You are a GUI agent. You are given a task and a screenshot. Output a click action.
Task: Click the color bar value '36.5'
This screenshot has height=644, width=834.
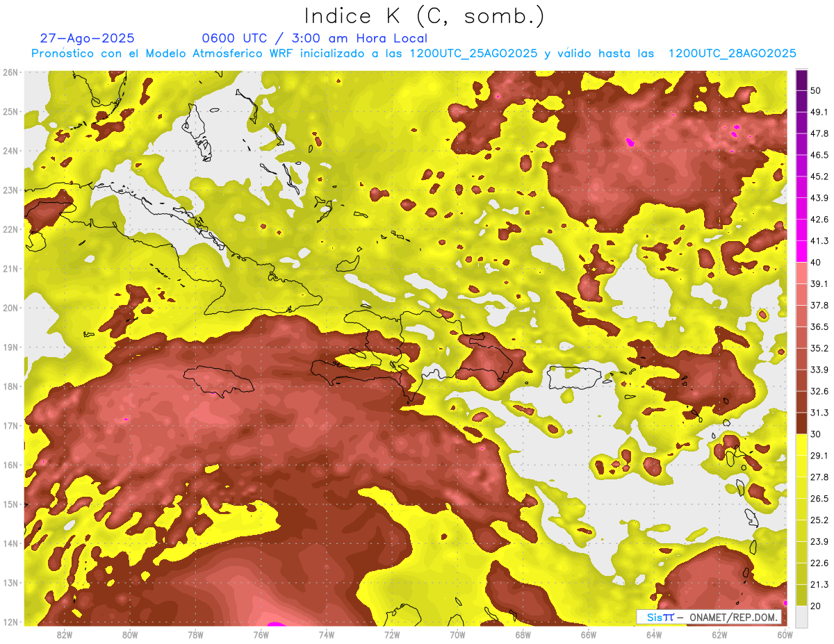pyautogui.click(x=819, y=327)
